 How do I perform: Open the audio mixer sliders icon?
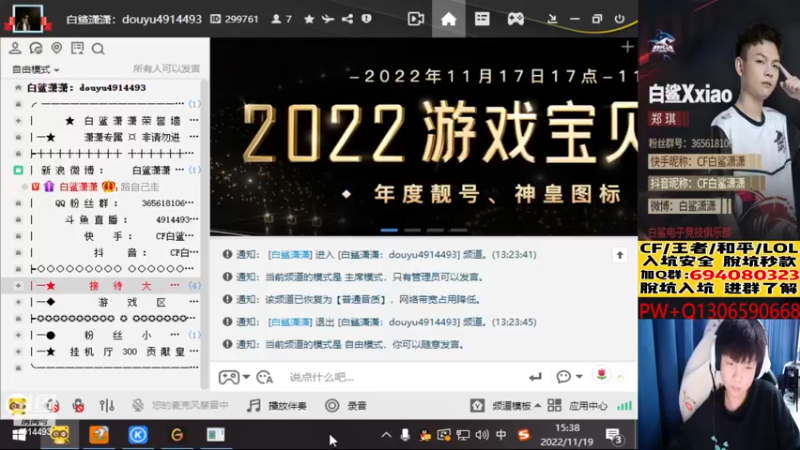[107, 406]
